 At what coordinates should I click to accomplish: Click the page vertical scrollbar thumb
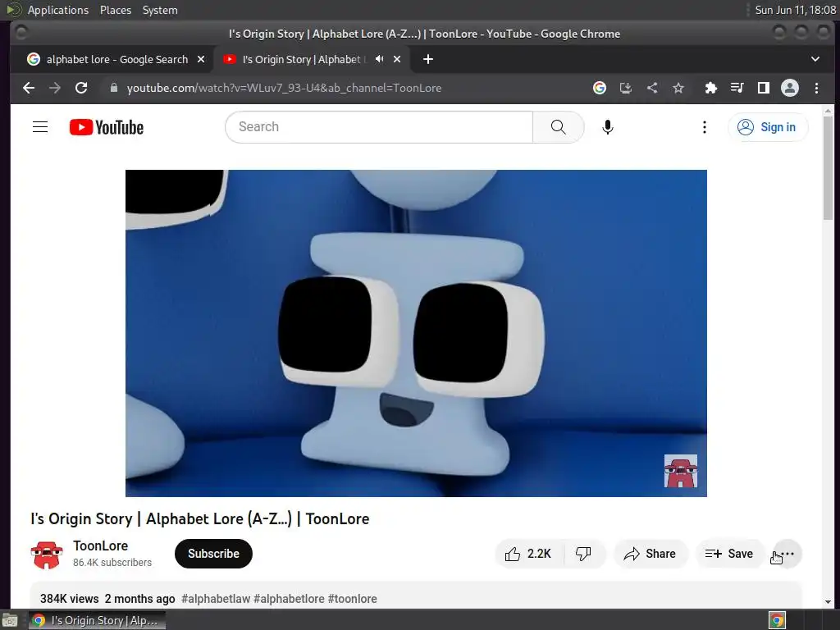828,167
